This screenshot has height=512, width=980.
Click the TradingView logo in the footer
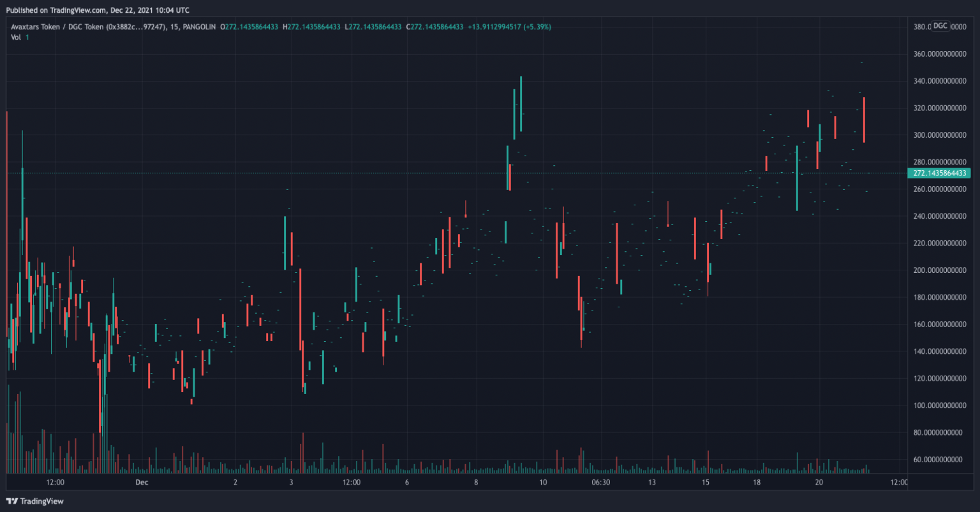click(x=35, y=501)
